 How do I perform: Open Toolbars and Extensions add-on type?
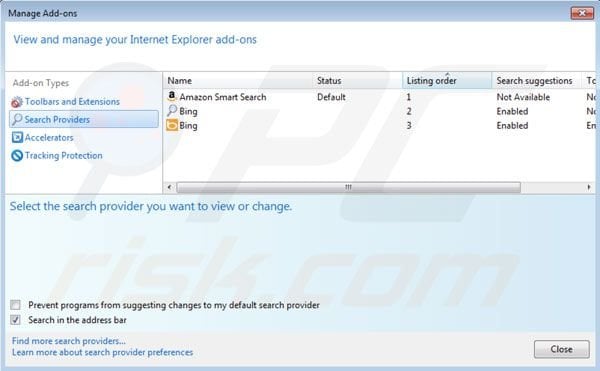[72, 102]
